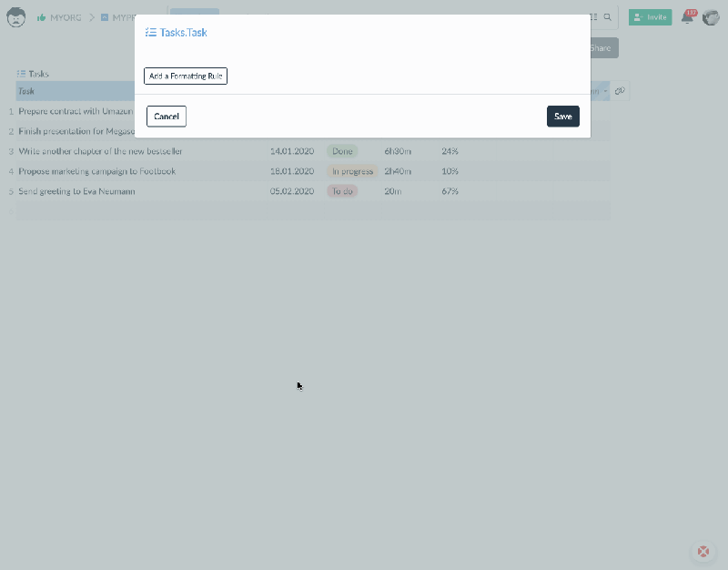
Task: Open the column header dropdown arrow
Action: click(604, 91)
